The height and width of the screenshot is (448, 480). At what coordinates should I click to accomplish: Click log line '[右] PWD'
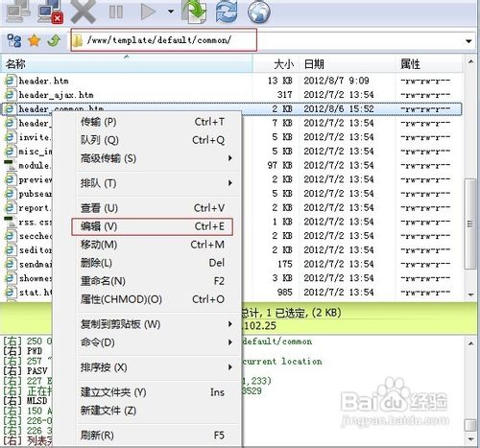click(22, 351)
